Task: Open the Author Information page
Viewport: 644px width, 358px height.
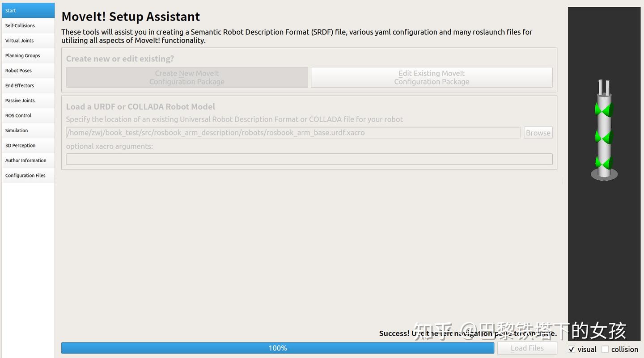Action: [26, 160]
